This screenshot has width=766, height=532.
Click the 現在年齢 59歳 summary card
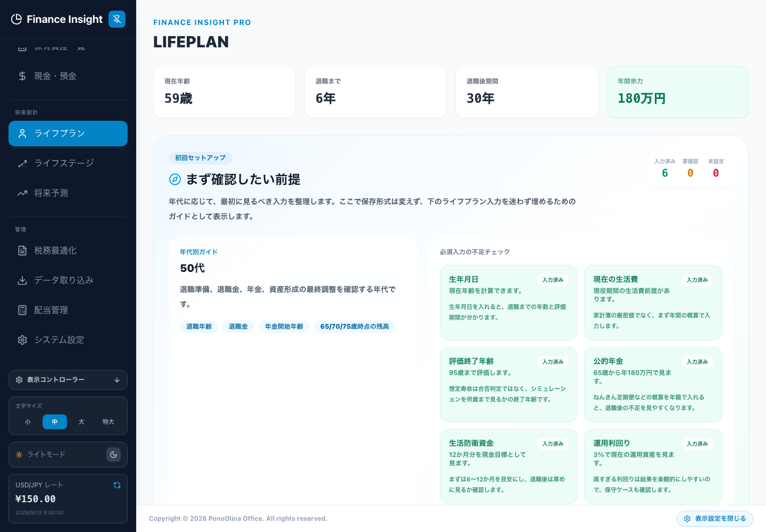point(224,92)
